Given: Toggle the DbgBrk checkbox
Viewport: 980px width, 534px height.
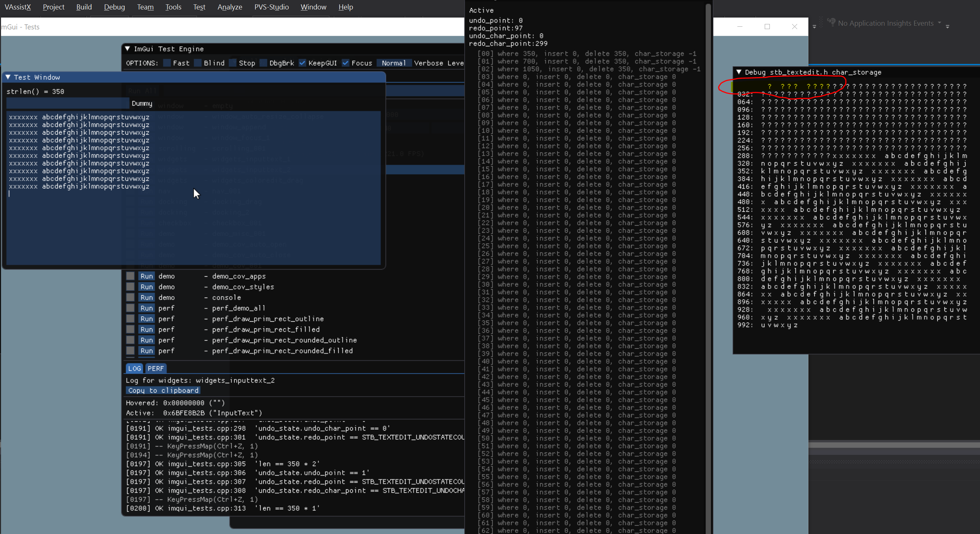Looking at the screenshot, I should 264,63.
